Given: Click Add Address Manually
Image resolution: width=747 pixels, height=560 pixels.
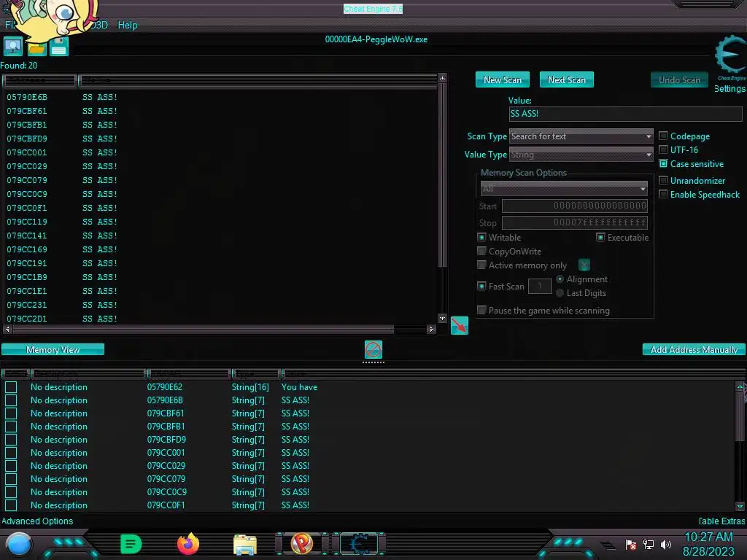Looking at the screenshot, I should (694, 349).
